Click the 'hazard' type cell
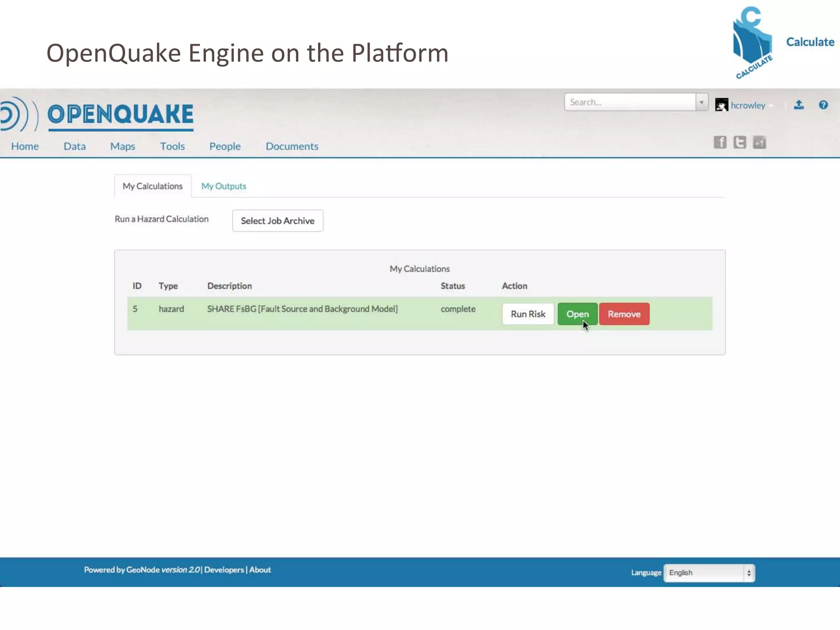840x630 pixels. click(x=171, y=309)
